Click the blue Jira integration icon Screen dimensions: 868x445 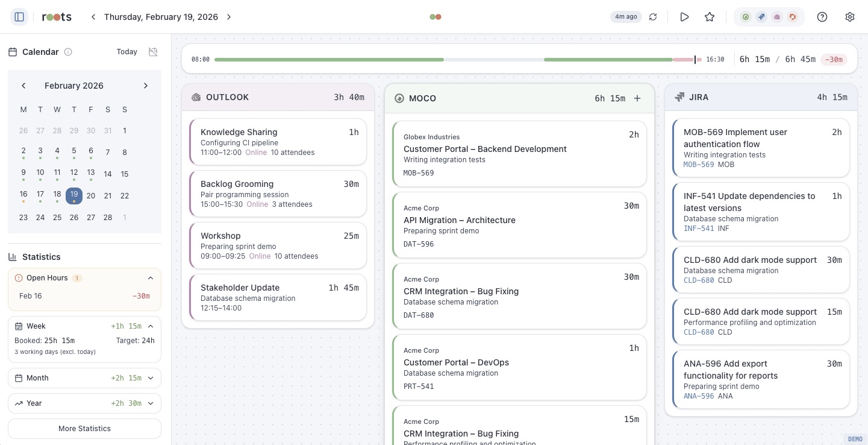[761, 17]
